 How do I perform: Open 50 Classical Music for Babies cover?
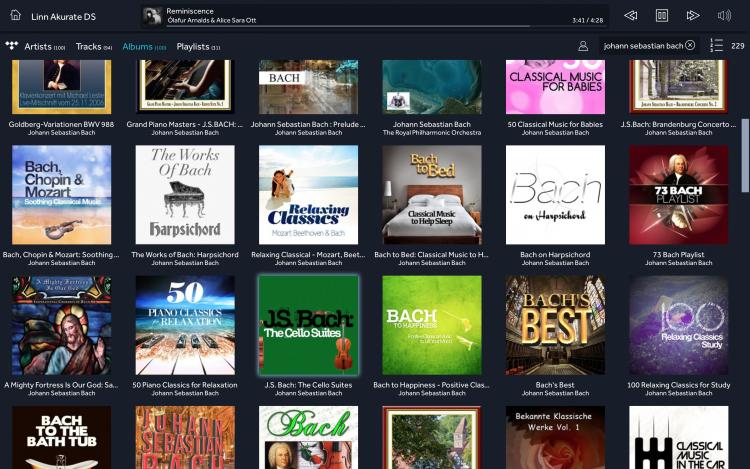coord(555,87)
